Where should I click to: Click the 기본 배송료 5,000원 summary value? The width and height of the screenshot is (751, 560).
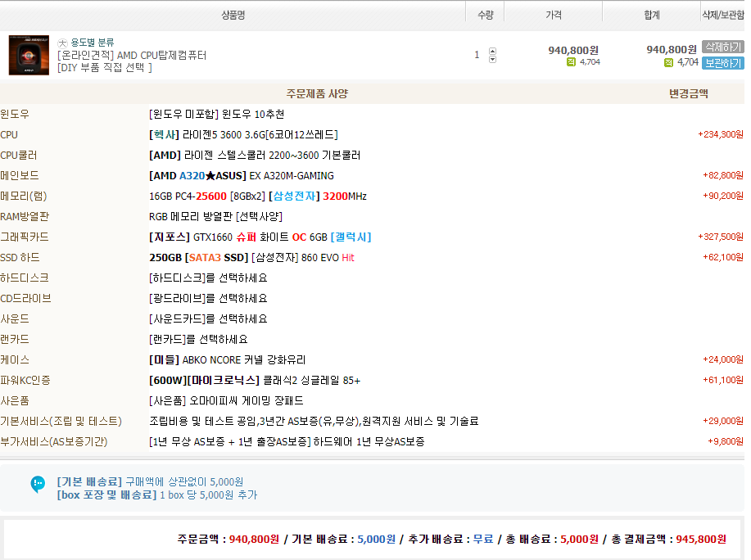click(x=377, y=539)
